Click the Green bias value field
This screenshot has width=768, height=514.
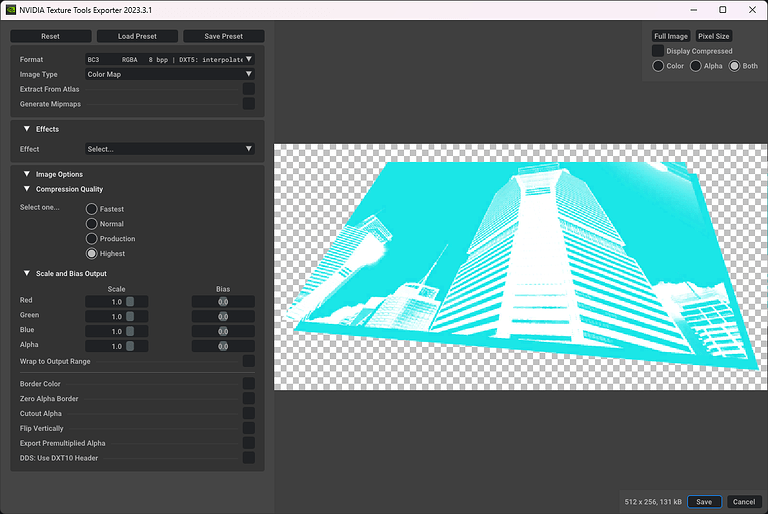[x=223, y=316]
